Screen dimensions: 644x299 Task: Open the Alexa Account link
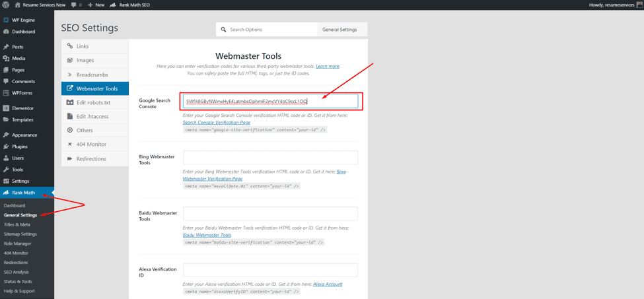328,284
